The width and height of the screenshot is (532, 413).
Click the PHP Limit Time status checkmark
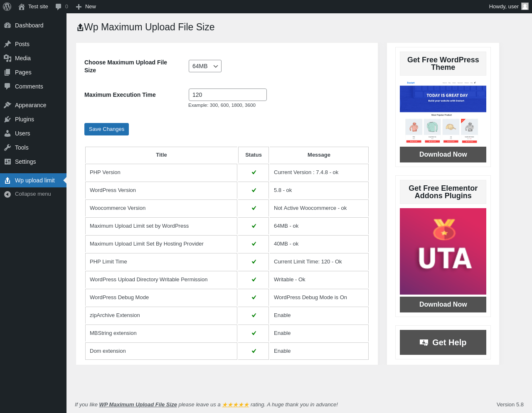pos(254,262)
